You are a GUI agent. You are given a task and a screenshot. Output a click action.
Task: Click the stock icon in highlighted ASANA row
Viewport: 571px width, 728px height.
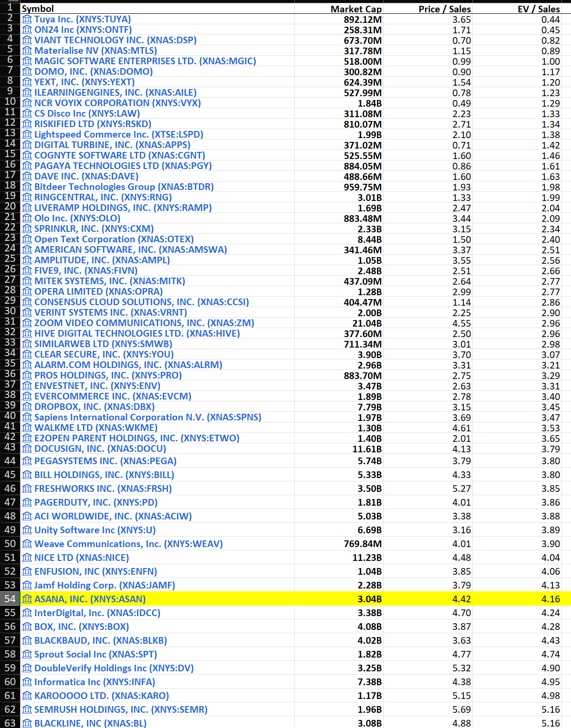coord(27,599)
